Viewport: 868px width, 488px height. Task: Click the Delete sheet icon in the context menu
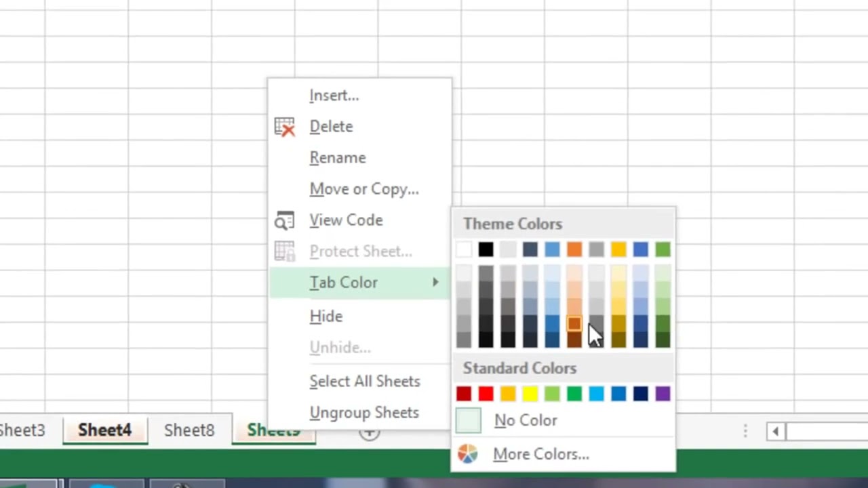click(x=285, y=127)
